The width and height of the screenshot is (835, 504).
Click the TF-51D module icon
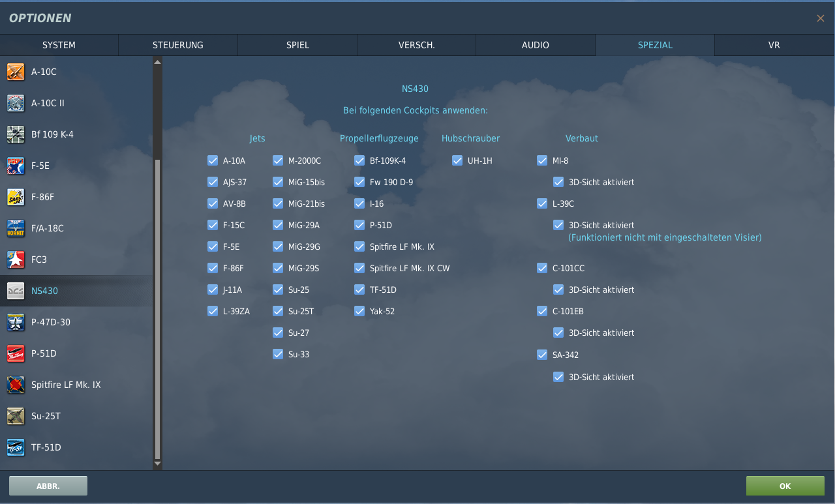16,447
